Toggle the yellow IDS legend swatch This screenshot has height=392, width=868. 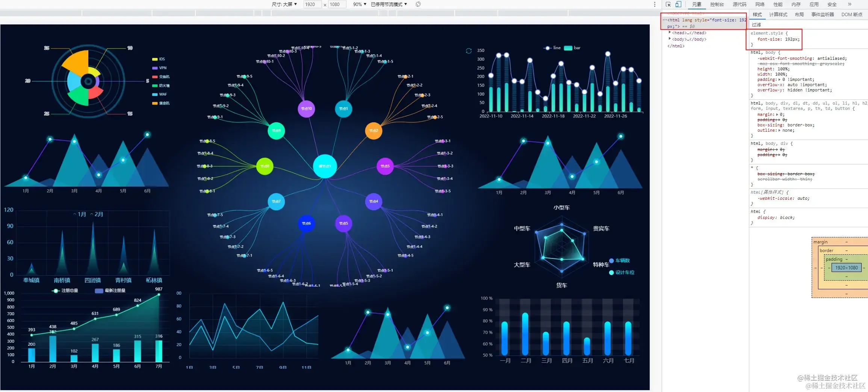(x=154, y=59)
